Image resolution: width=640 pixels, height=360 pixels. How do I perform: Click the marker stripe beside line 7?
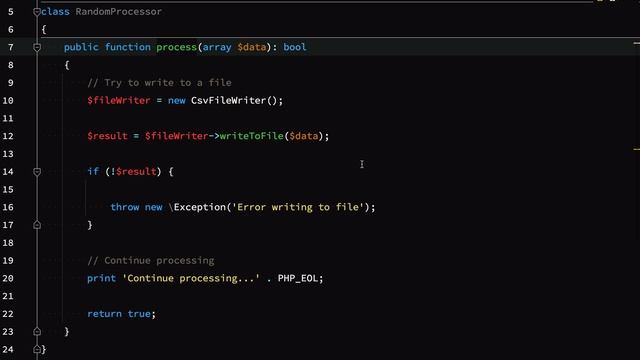point(637,42)
